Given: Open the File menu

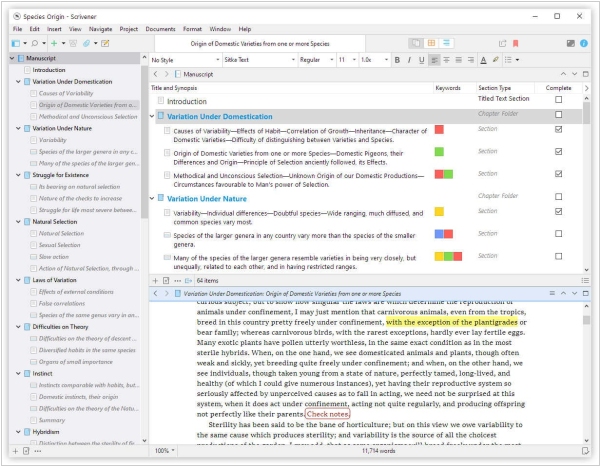Looking at the screenshot, I should click(17, 29).
